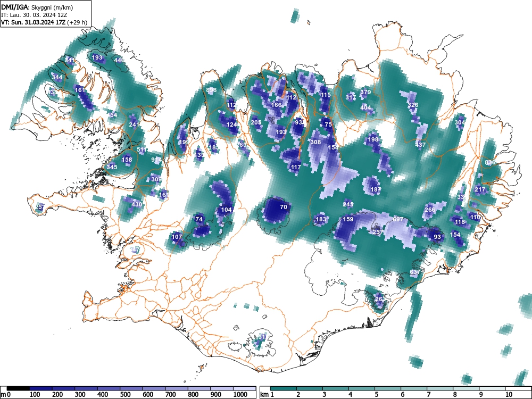Image resolution: width=532 pixels, height=399 pixels.
Task: Click the black 0 m legend swatch
Action: pos(18,389)
